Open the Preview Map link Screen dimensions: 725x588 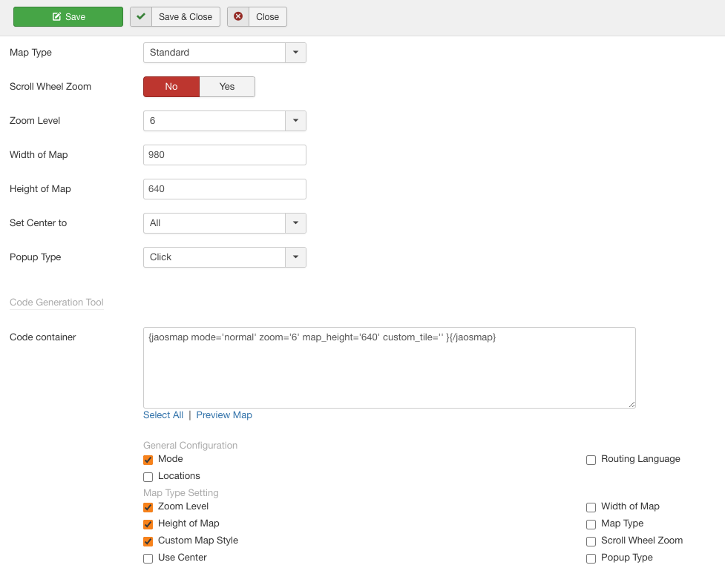coord(224,415)
